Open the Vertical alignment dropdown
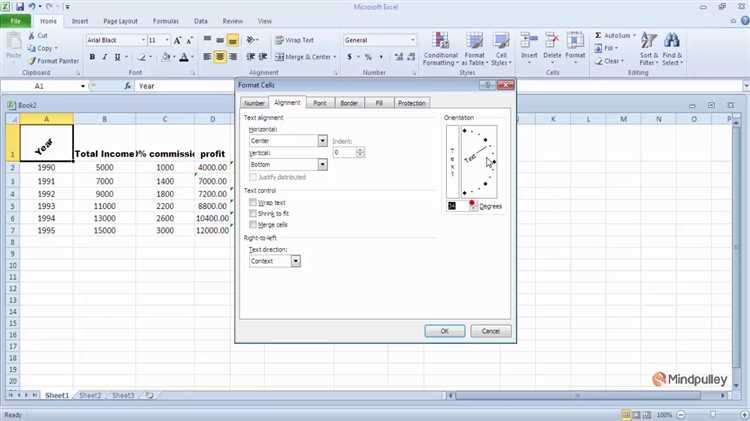The width and height of the screenshot is (750, 421). [x=322, y=164]
